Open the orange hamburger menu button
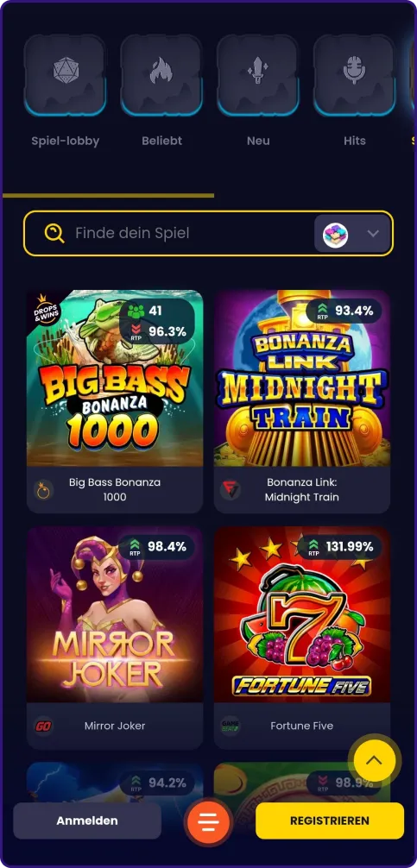417x868 pixels. coord(208,821)
